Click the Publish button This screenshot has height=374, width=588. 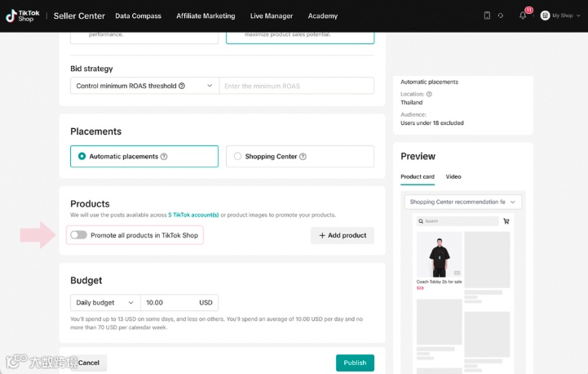355,363
